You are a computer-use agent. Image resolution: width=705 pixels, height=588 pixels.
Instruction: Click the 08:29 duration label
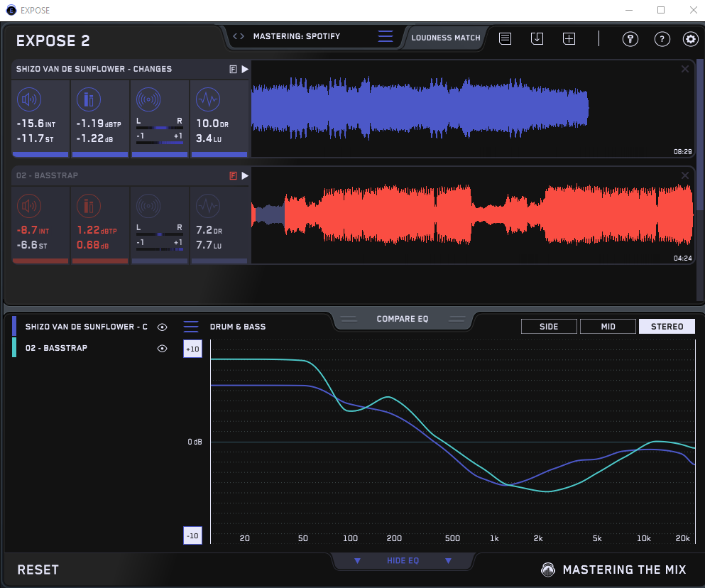click(682, 151)
